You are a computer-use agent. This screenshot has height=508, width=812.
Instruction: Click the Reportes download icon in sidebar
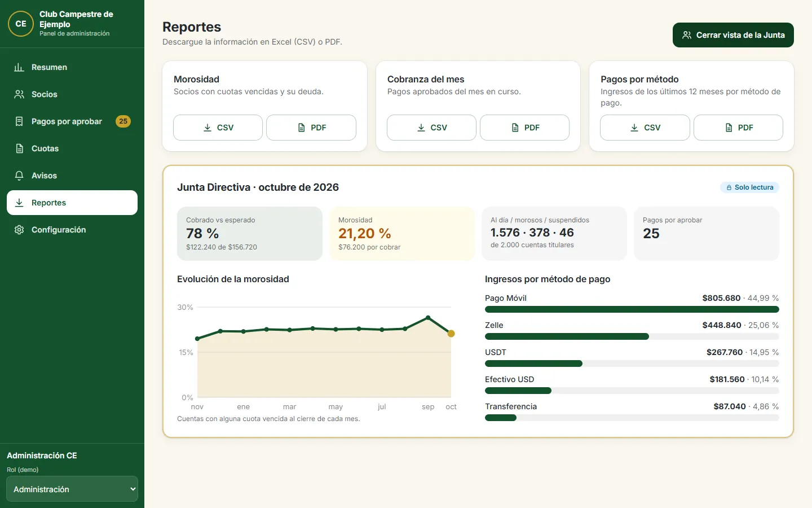(19, 203)
